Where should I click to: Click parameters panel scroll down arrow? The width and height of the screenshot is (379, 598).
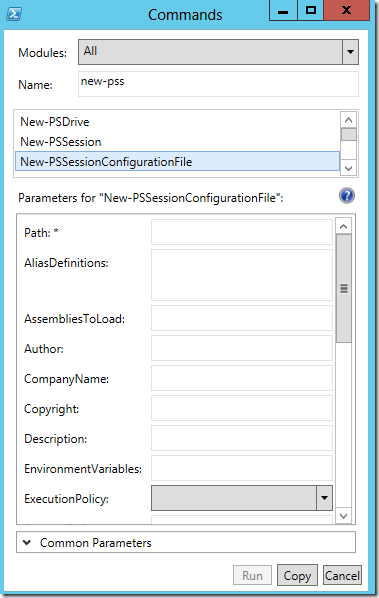point(344,516)
